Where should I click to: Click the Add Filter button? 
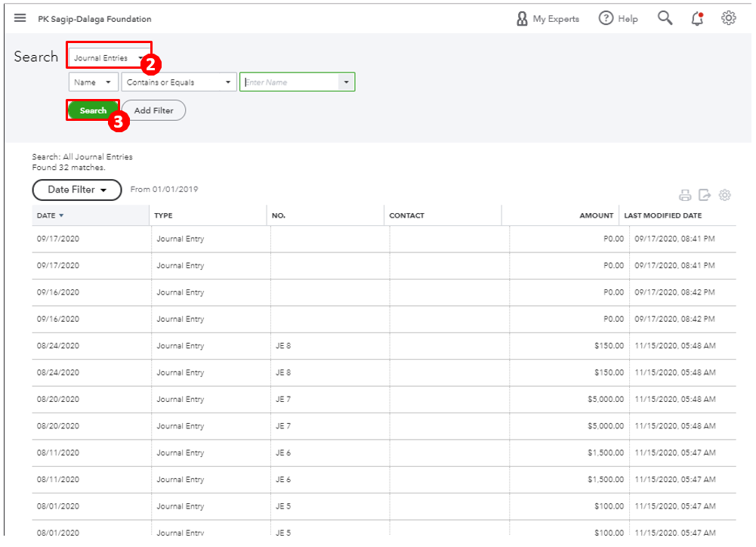153,110
